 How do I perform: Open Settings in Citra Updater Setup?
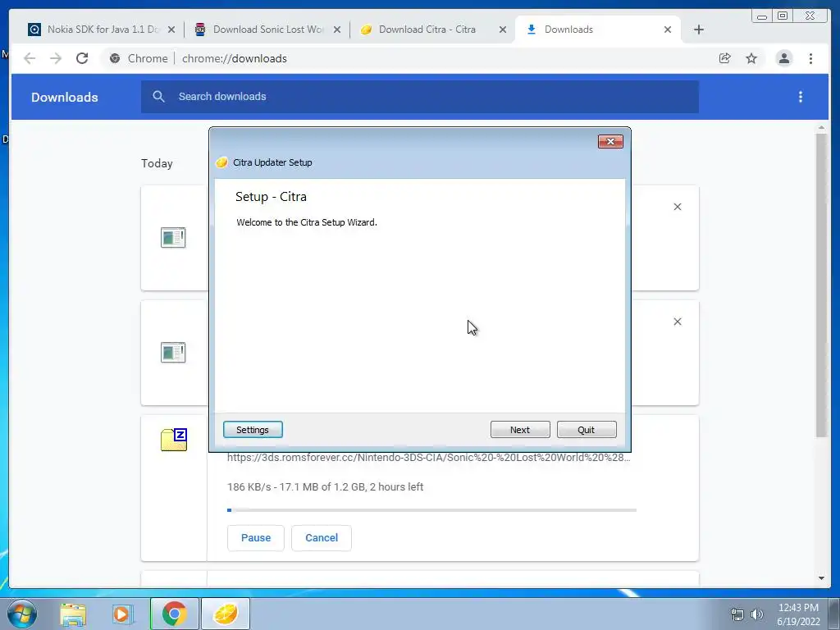pos(253,430)
